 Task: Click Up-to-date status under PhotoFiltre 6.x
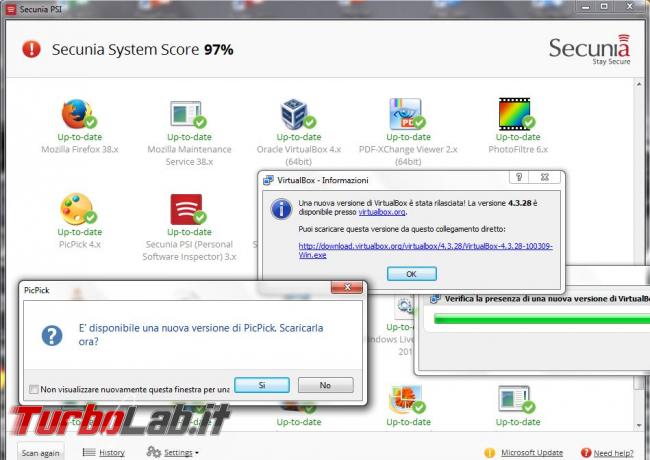click(x=518, y=137)
